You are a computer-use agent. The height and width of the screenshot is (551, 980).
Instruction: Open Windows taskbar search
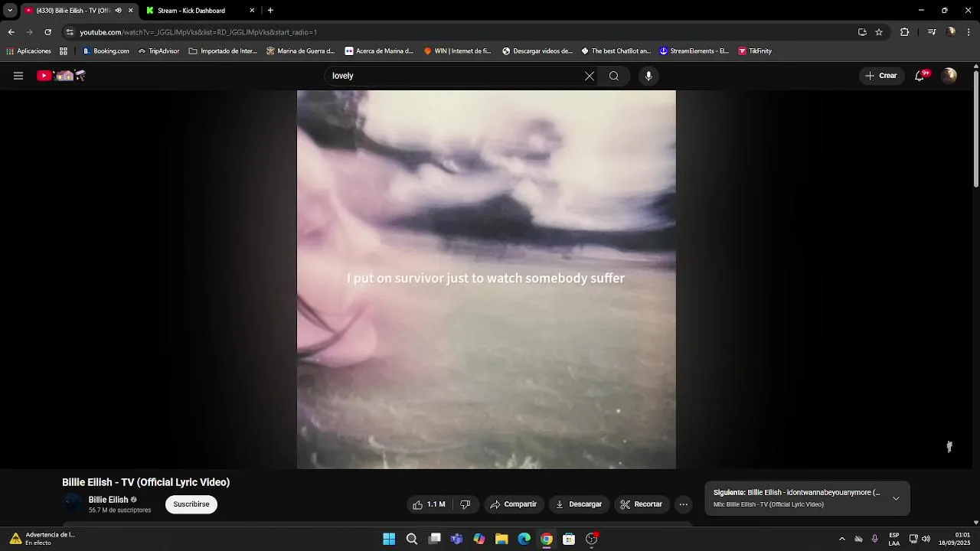click(x=412, y=540)
